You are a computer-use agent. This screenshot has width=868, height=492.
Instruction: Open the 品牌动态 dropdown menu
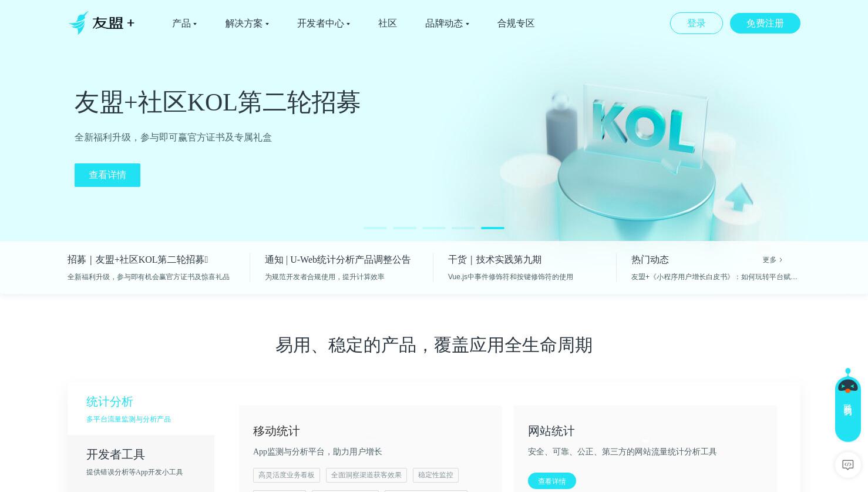447,24
